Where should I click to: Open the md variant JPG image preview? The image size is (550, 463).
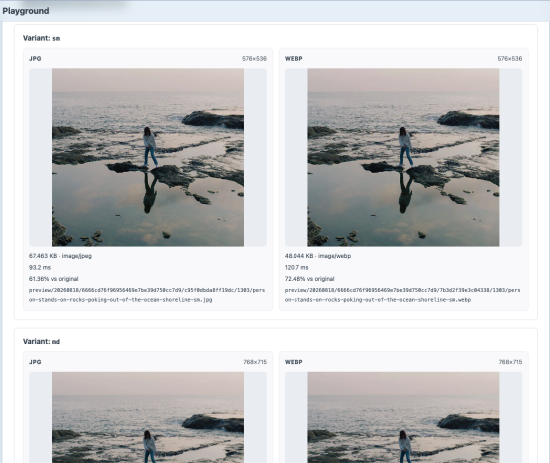coord(148,417)
